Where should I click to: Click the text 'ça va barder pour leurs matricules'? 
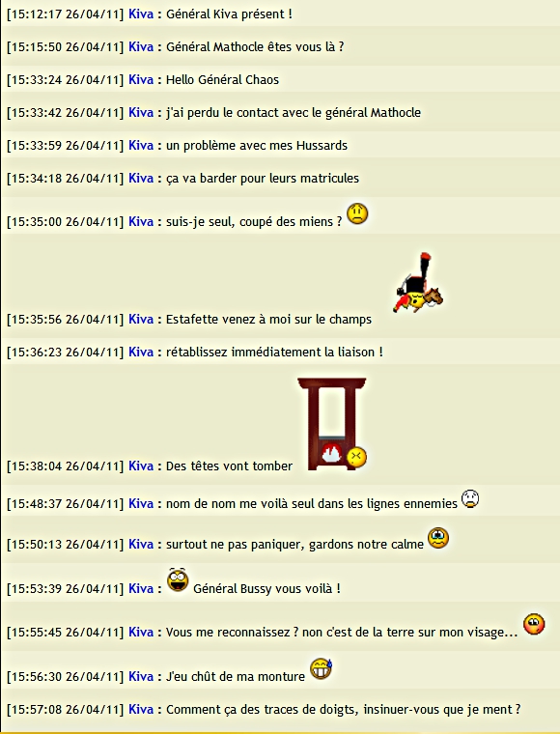[x=263, y=178]
